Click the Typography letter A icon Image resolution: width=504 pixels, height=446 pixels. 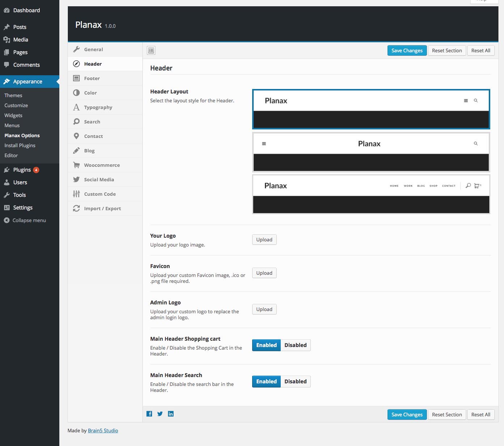tap(76, 107)
